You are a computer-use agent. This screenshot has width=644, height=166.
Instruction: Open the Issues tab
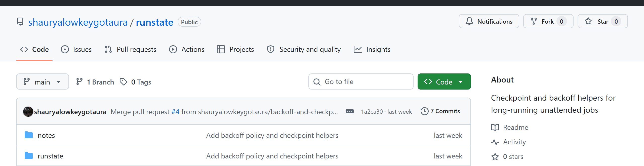point(76,49)
